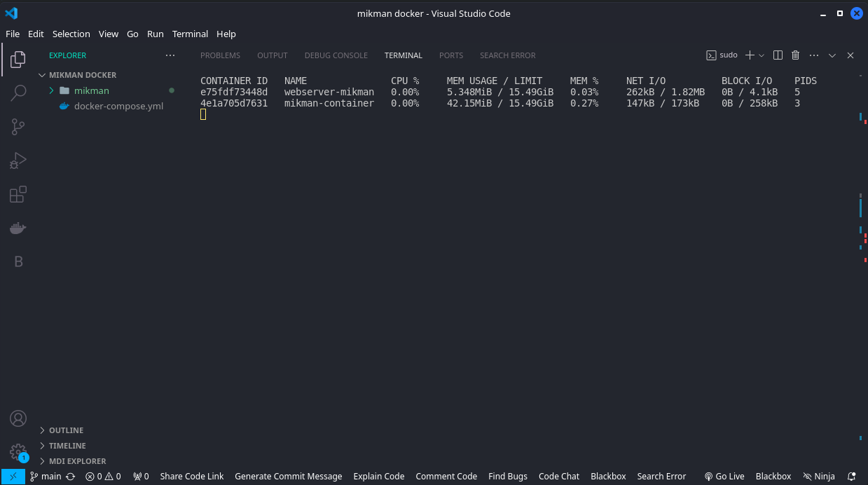868x485 pixels.
Task: Close the terminal panel
Action: 850,55
